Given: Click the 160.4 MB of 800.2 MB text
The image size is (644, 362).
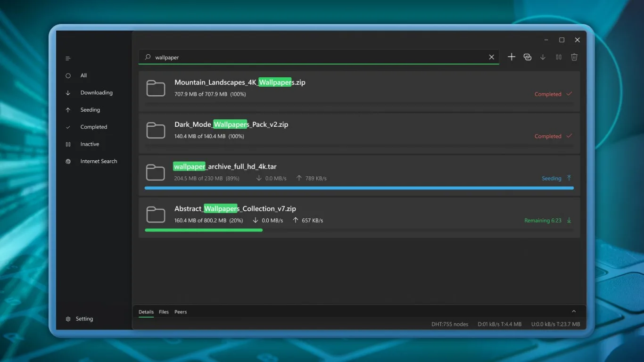Looking at the screenshot, I should coord(200,221).
